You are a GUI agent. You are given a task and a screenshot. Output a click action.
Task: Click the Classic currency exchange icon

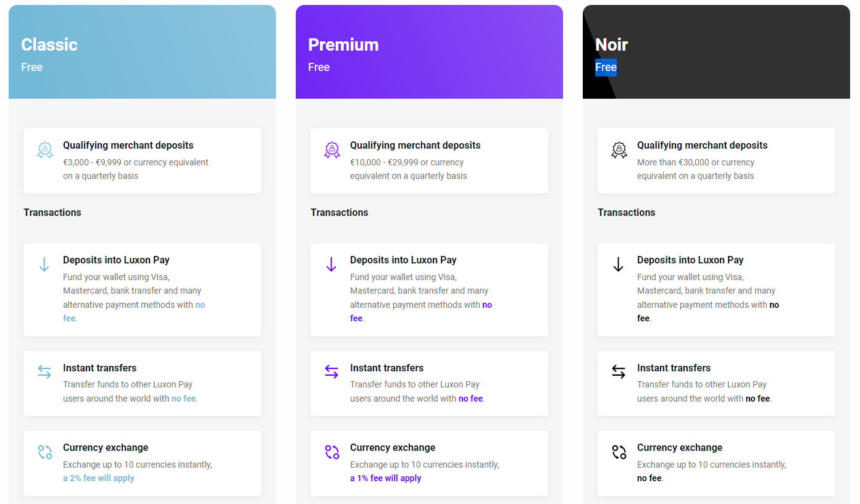(x=44, y=452)
